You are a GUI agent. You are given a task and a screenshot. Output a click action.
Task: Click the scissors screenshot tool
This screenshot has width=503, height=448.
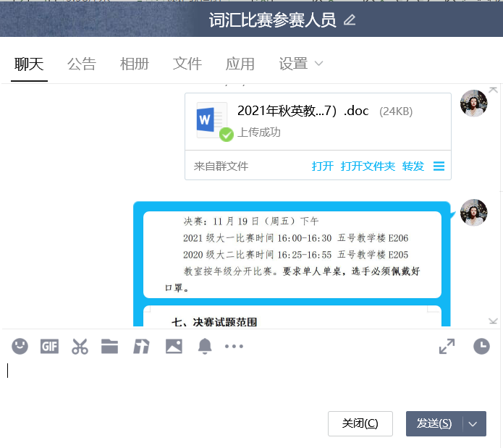click(80, 347)
